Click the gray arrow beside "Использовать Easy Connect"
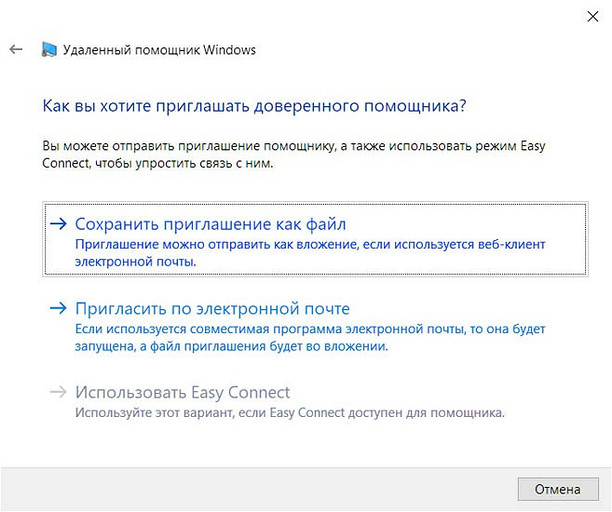The width and height of the screenshot is (612, 512). point(60,393)
